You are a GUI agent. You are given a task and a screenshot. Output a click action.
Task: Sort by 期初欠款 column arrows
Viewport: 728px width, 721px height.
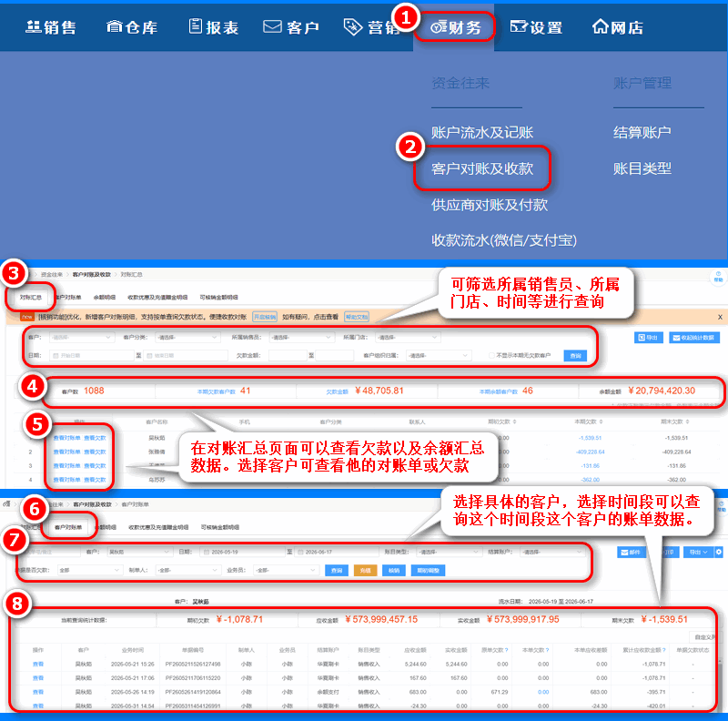click(x=514, y=421)
